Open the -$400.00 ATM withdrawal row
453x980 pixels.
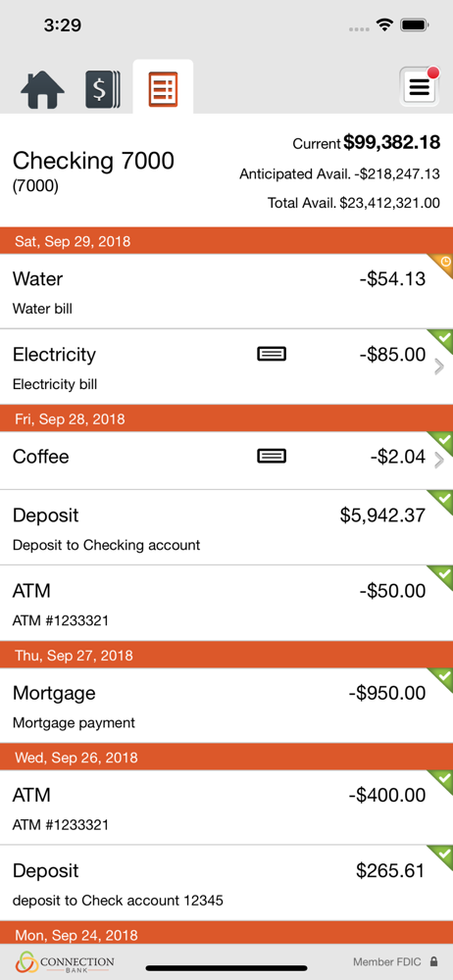(226, 808)
